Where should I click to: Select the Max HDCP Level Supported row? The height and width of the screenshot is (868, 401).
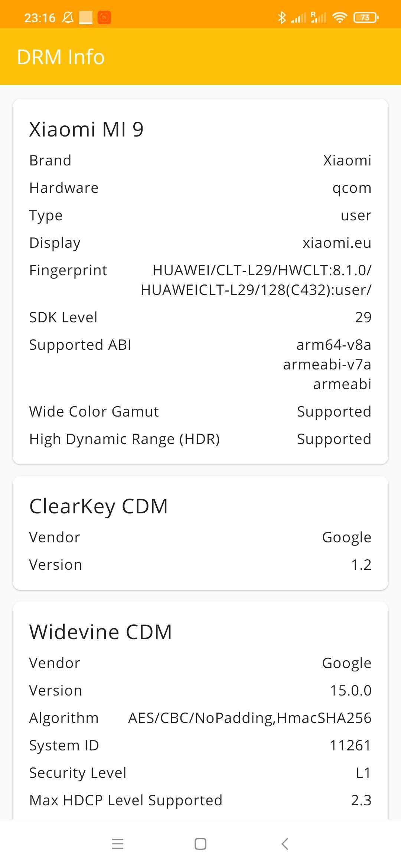(200, 800)
